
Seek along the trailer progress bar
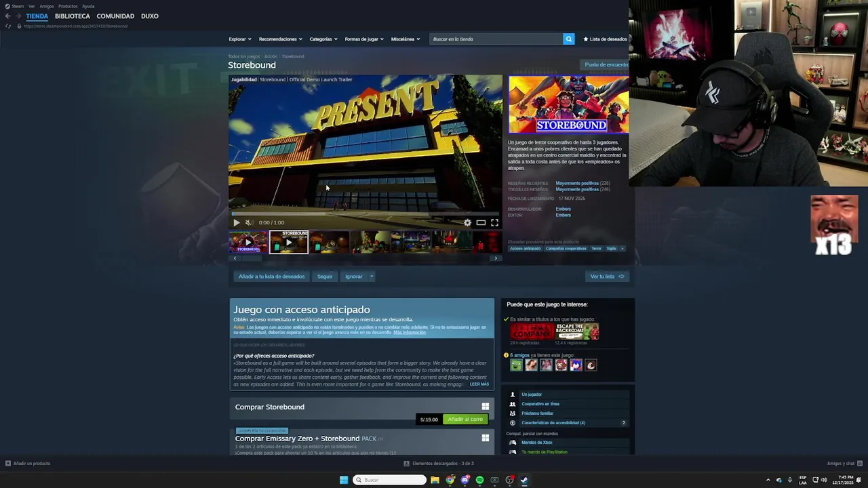(x=366, y=213)
